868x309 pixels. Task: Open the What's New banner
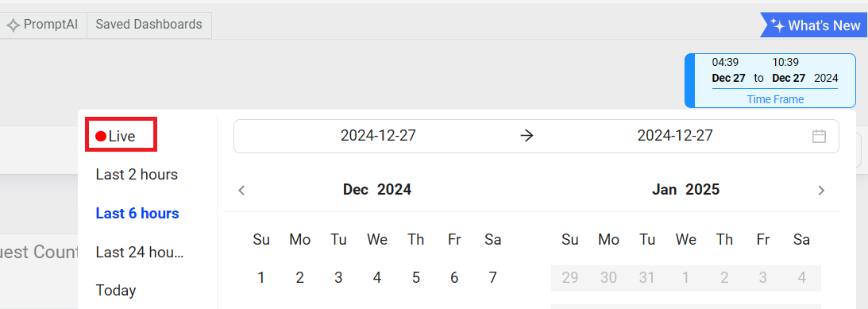[x=814, y=25]
